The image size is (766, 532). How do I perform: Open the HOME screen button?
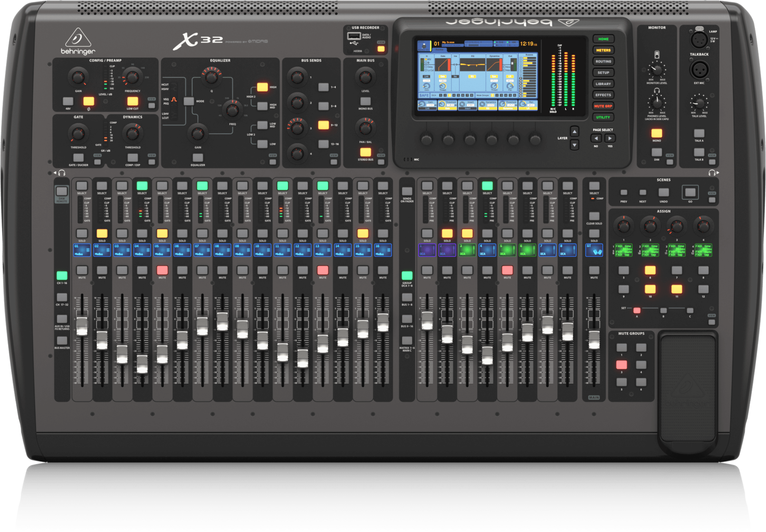(603, 39)
